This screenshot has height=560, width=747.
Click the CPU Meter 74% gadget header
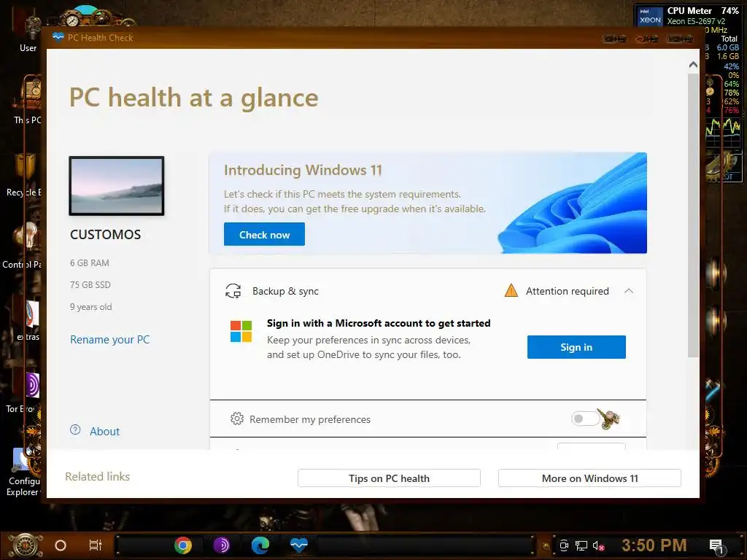coord(703,10)
